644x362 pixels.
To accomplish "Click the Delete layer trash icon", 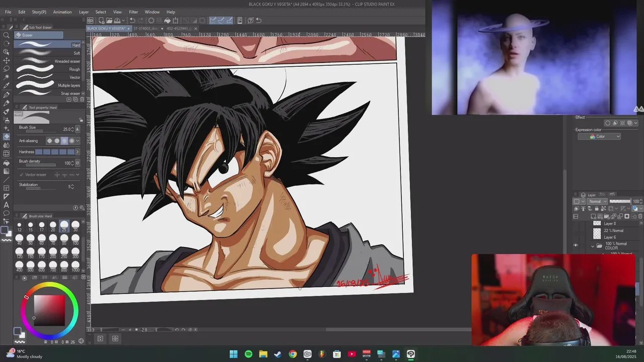I will tap(640, 216).
